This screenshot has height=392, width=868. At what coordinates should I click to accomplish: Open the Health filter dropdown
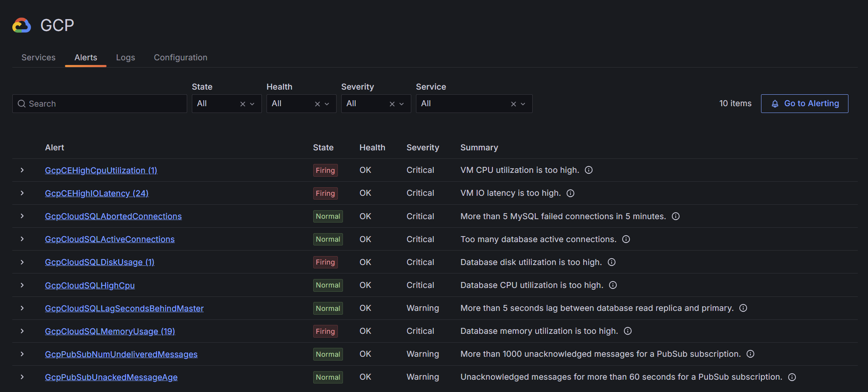pyautogui.click(x=327, y=104)
